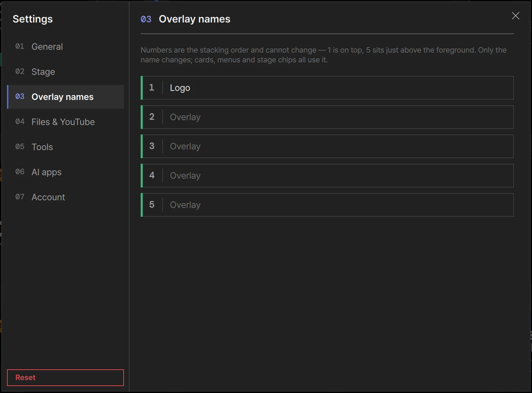Select the Overlay names sidebar entry
Viewport: 532px width, 393px height.
click(65, 97)
